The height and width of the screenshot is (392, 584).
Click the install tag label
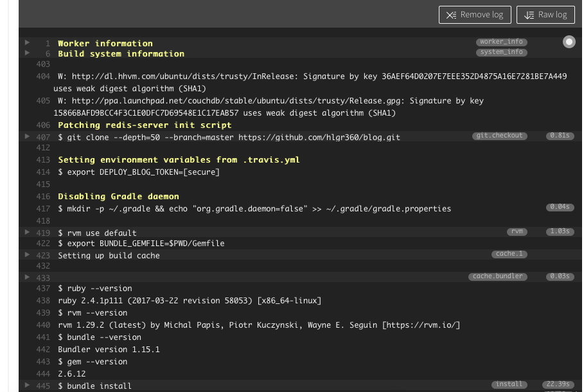click(x=509, y=384)
